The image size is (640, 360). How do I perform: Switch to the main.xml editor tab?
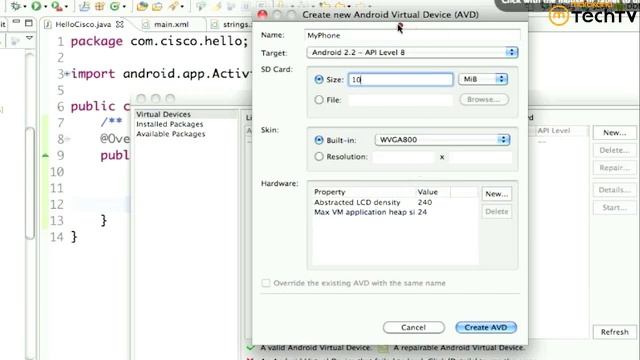coord(171,24)
